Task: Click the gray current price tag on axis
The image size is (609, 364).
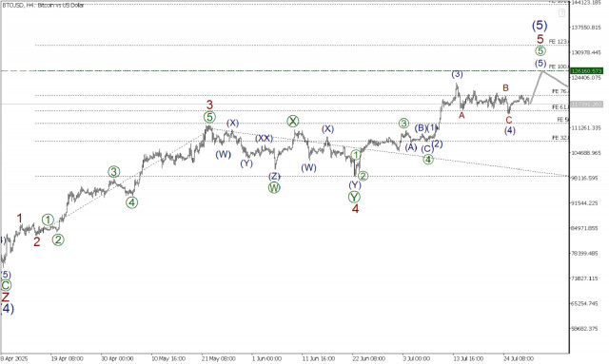Action: [x=586, y=104]
